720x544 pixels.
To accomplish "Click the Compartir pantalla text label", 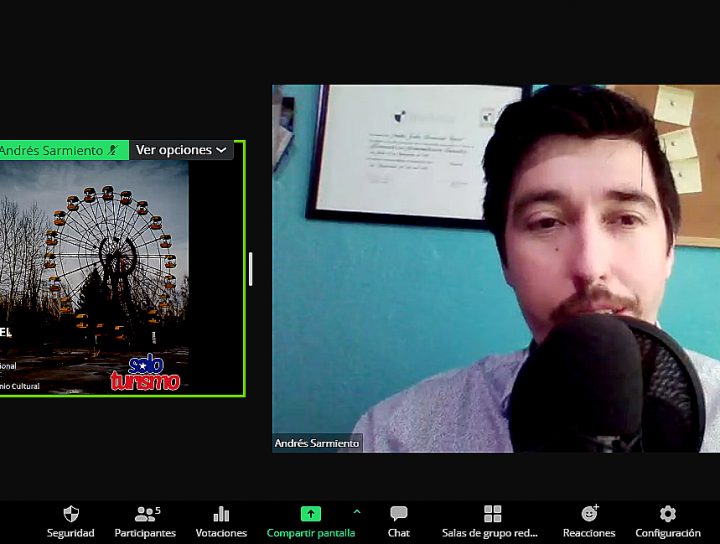I will point(311,533).
